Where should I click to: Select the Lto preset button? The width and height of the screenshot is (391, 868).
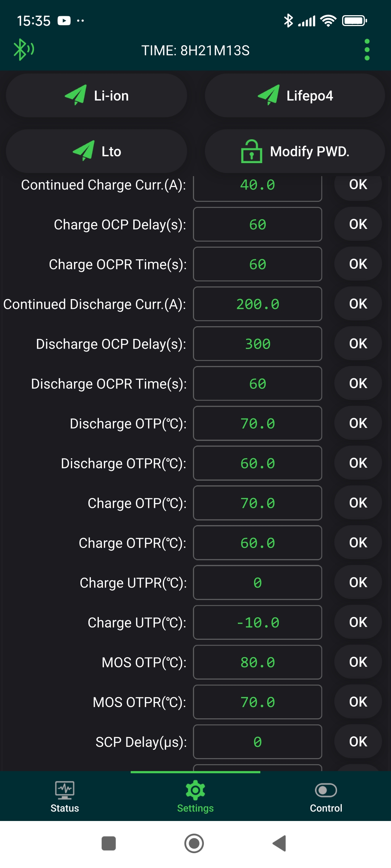pyautogui.click(x=96, y=151)
